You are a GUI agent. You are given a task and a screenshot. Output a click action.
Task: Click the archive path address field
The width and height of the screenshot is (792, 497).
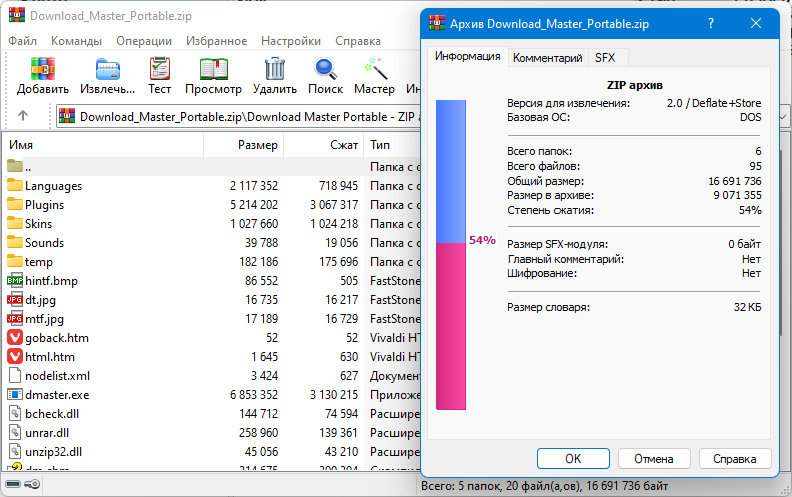[238, 117]
